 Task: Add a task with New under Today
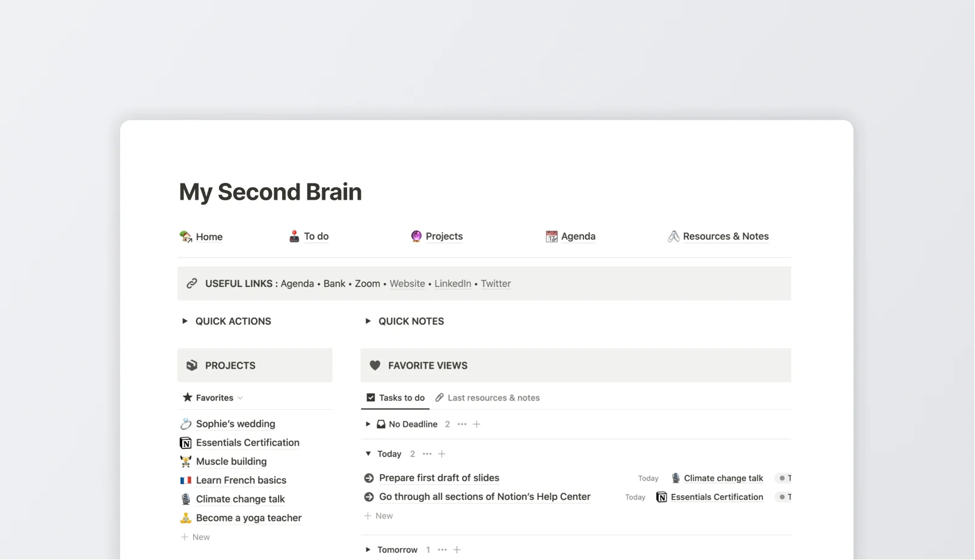[x=378, y=515]
